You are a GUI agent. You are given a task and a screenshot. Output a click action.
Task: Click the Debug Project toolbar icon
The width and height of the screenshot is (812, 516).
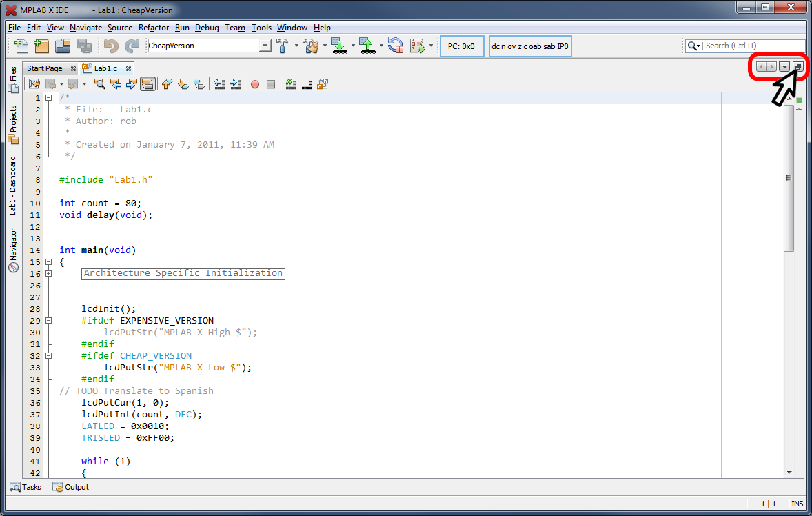click(417, 46)
